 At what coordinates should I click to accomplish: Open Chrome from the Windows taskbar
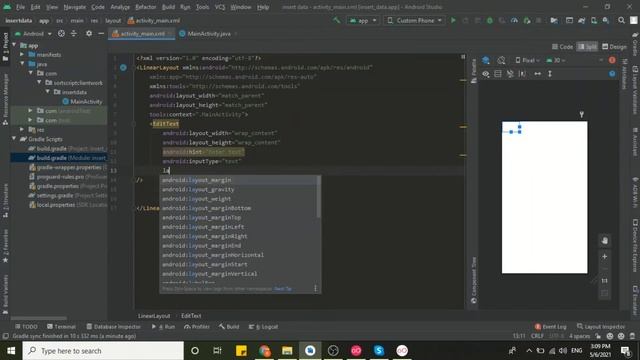[264, 351]
